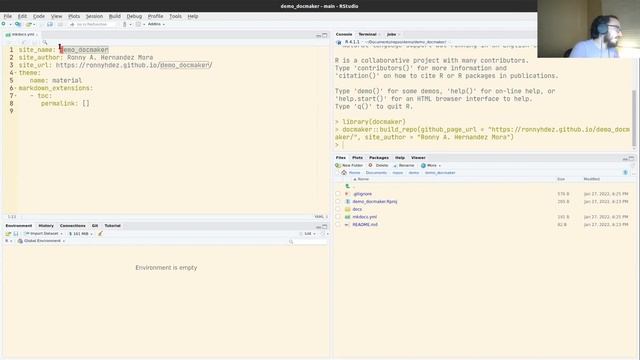
Task: Open the Global Environment dropdown
Action: 41,241
